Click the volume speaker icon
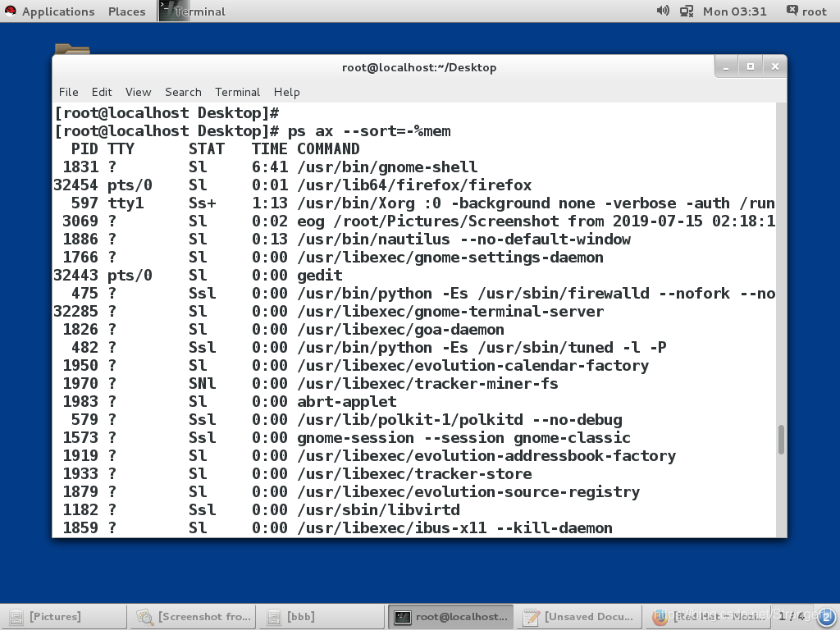The image size is (840, 630). coord(663,11)
